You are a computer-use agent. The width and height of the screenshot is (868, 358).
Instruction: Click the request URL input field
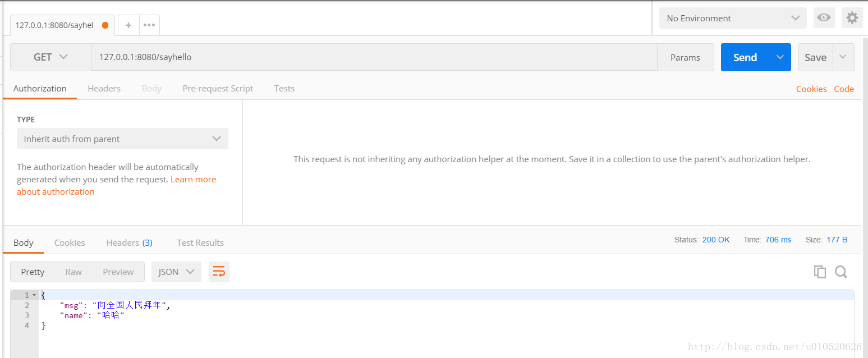coord(374,57)
